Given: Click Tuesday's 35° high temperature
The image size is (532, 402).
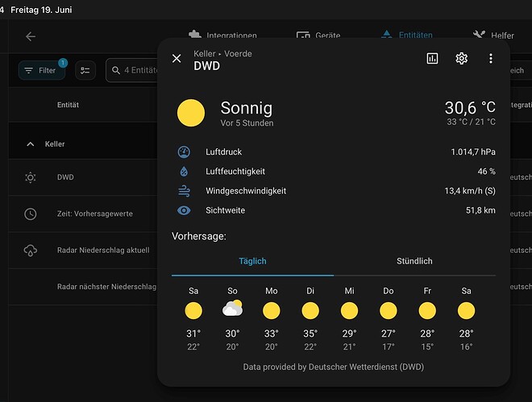Looking at the screenshot, I should point(310,334).
